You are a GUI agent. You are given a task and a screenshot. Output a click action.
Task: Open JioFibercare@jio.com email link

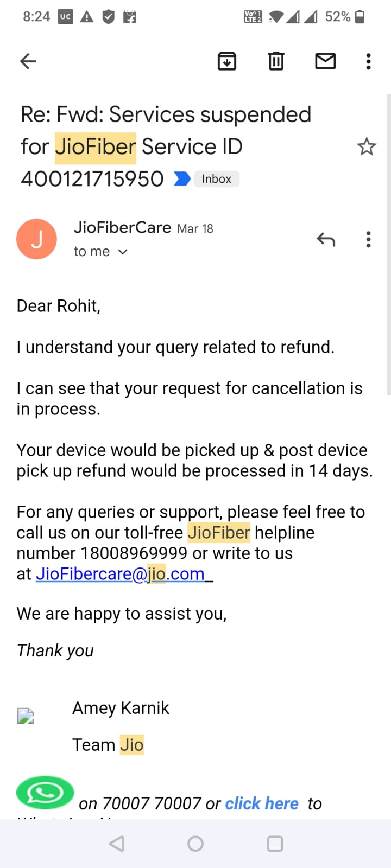[120, 574]
